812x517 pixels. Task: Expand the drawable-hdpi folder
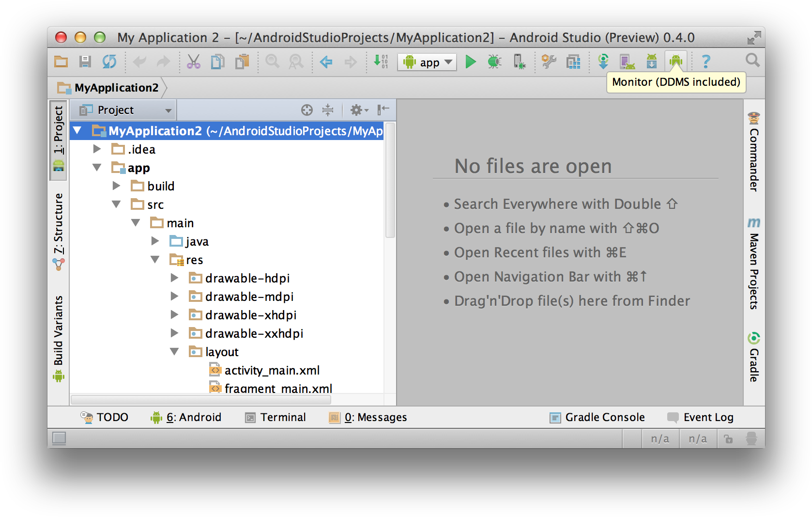(x=174, y=278)
